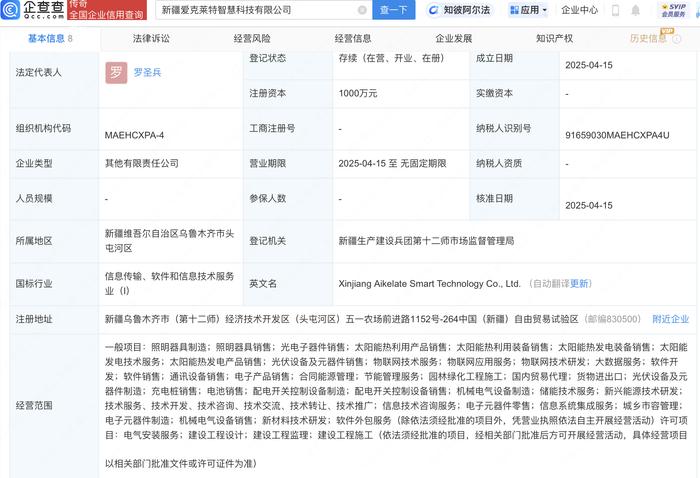Click 更新 next to the English name
The width and height of the screenshot is (700, 478).
(x=579, y=283)
